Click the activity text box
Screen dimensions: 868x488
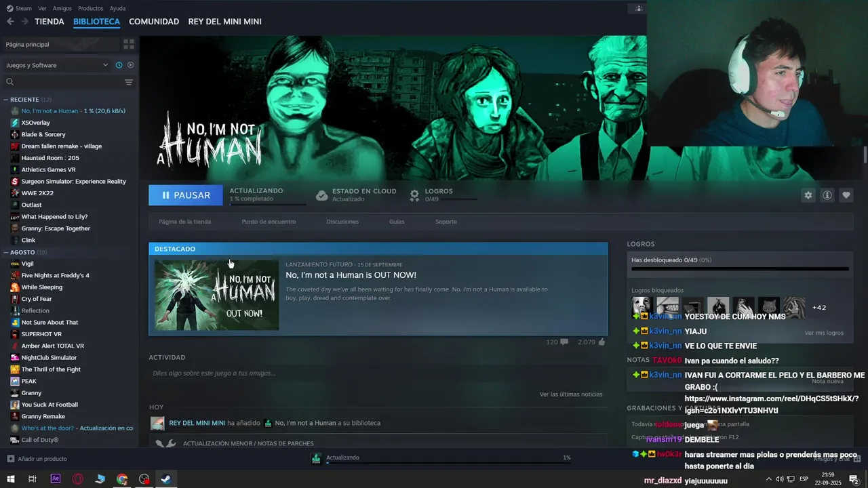click(378, 373)
